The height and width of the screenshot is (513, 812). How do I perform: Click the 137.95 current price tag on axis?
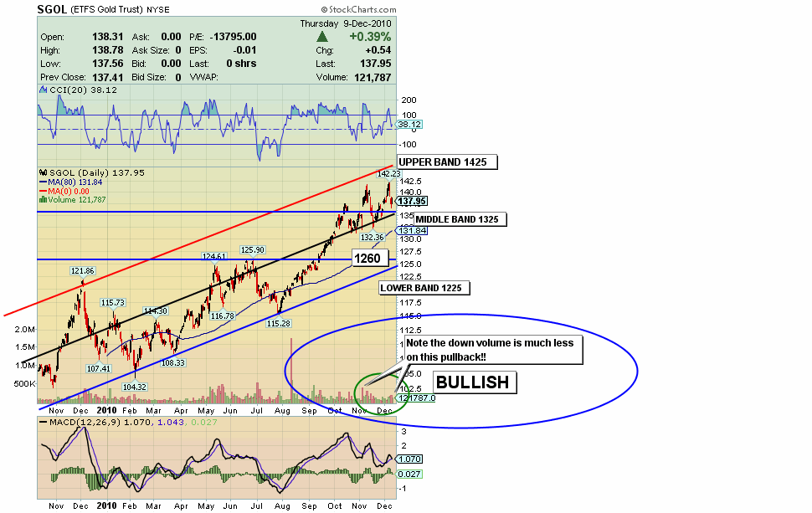tap(412, 201)
